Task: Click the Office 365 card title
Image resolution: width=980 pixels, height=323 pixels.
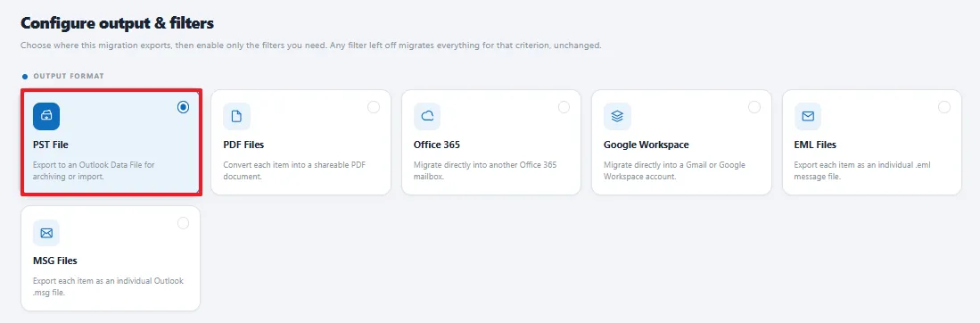Action: 436,145
